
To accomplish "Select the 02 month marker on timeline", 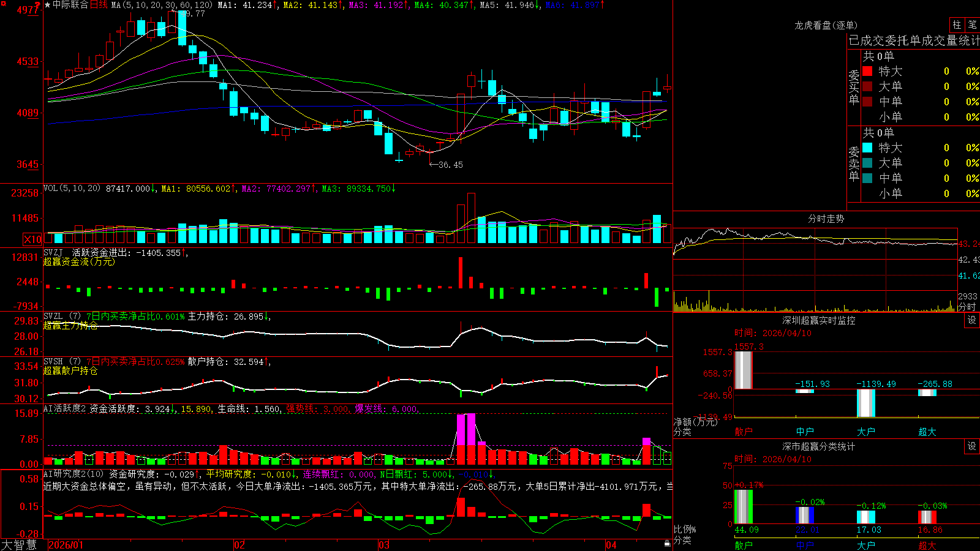I will (x=239, y=545).
